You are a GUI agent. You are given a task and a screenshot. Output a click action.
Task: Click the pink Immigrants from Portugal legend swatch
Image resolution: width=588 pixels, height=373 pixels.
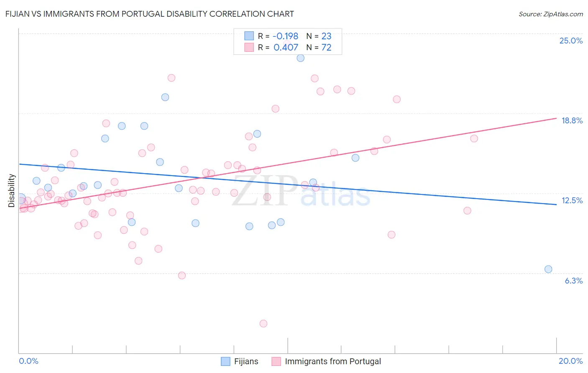click(x=276, y=361)
